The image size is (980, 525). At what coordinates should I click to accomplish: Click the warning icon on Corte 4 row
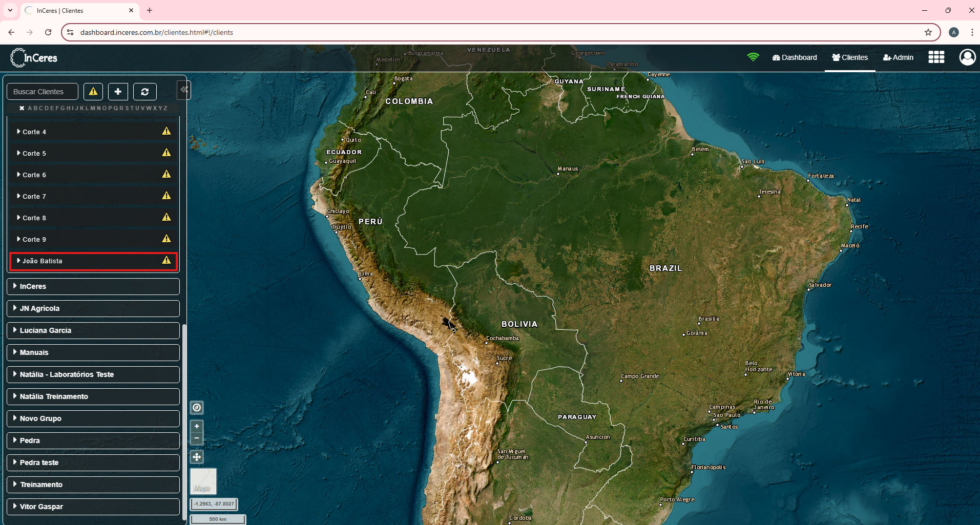tap(166, 131)
